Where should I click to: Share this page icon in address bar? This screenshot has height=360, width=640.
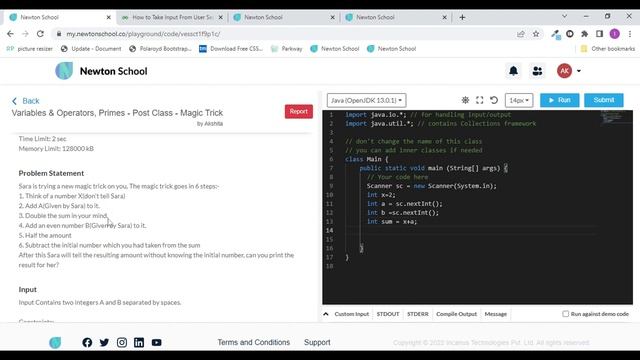pyautogui.click(x=520, y=34)
